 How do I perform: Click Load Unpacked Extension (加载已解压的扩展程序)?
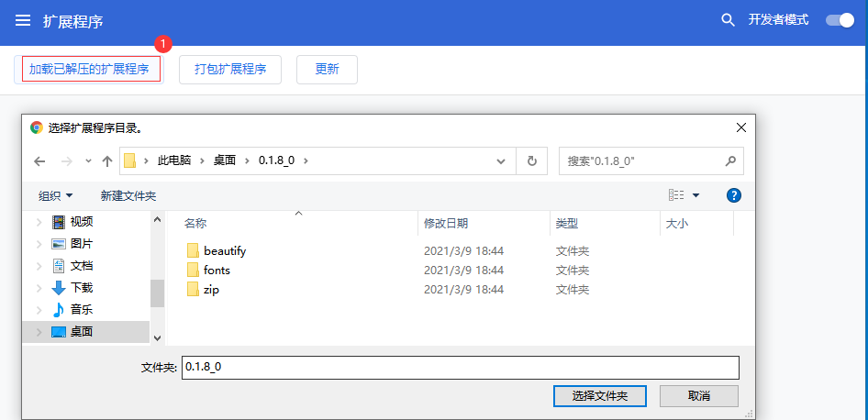[x=89, y=69]
